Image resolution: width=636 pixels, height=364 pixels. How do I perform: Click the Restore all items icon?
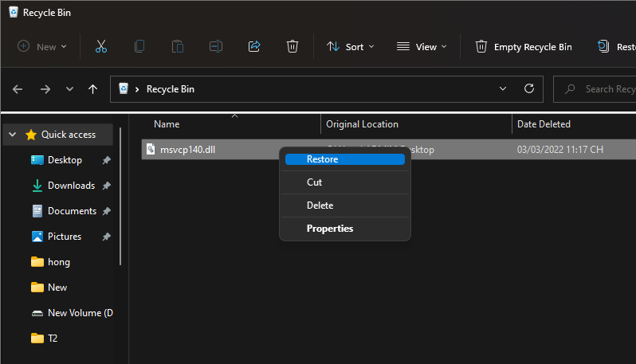pyautogui.click(x=603, y=47)
